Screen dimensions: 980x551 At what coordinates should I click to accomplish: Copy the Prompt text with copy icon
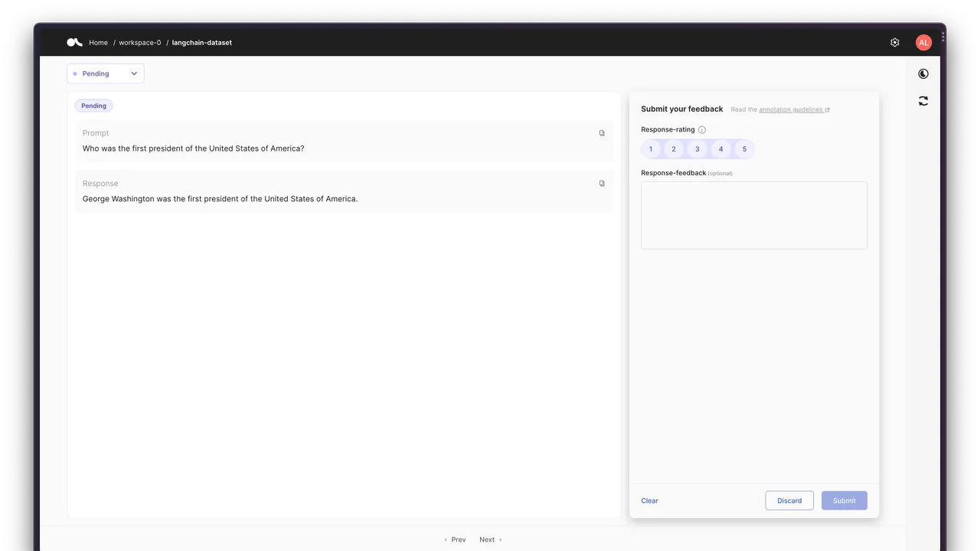click(x=602, y=133)
